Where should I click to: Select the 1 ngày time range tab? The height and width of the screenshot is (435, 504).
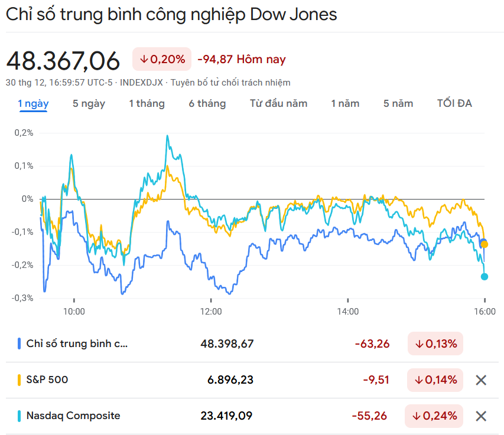[x=33, y=104]
